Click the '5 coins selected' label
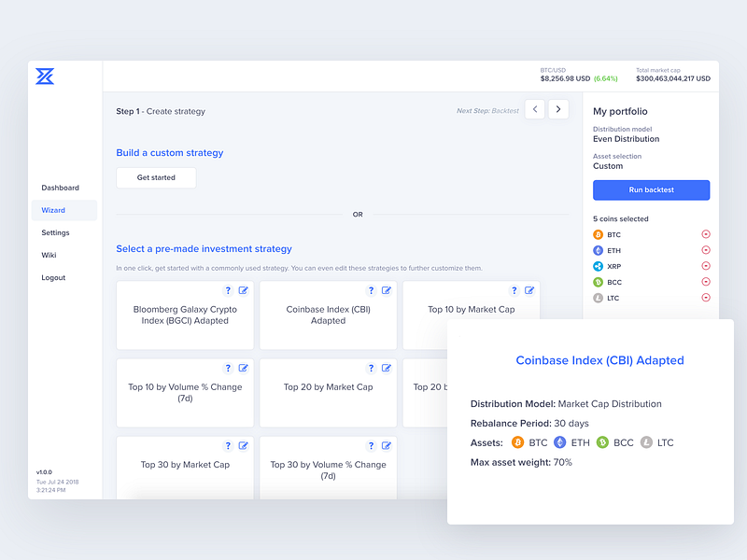Viewport: 747px width, 560px height. (x=620, y=219)
